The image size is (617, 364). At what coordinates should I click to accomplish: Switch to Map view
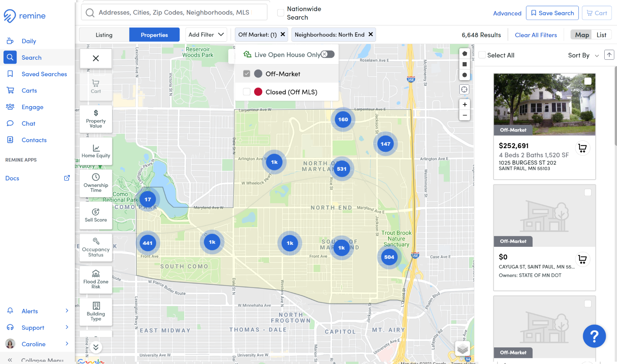tap(582, 35)
